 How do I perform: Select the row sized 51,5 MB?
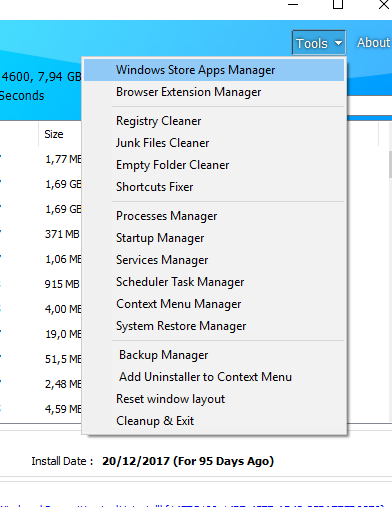pos(63,359)
